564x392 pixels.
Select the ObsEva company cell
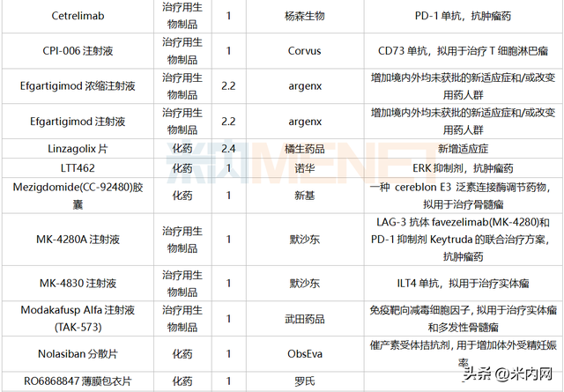tap(305, 354)
